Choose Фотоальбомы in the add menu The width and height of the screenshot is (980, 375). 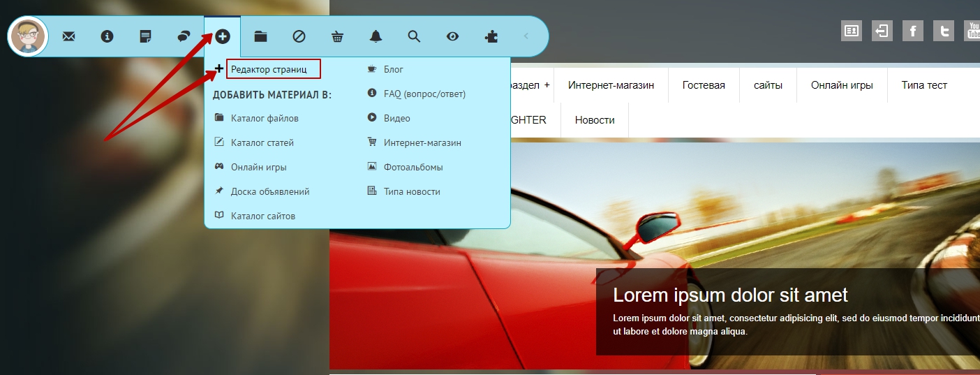tap(413, 167)
